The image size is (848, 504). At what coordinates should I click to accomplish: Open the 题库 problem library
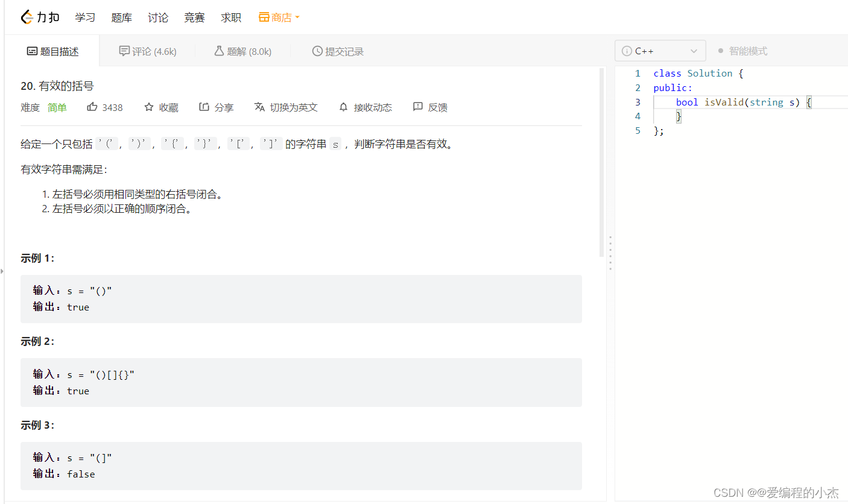[x=121, y=17]
